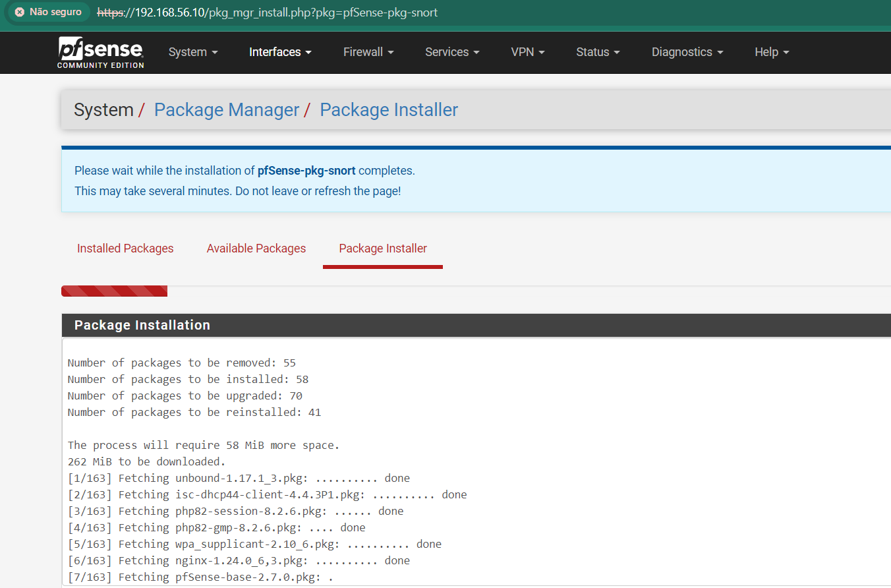Click the pfSense Community Edition logo
This screenshot has width=891, height=588.
click(x=101, y=52)
